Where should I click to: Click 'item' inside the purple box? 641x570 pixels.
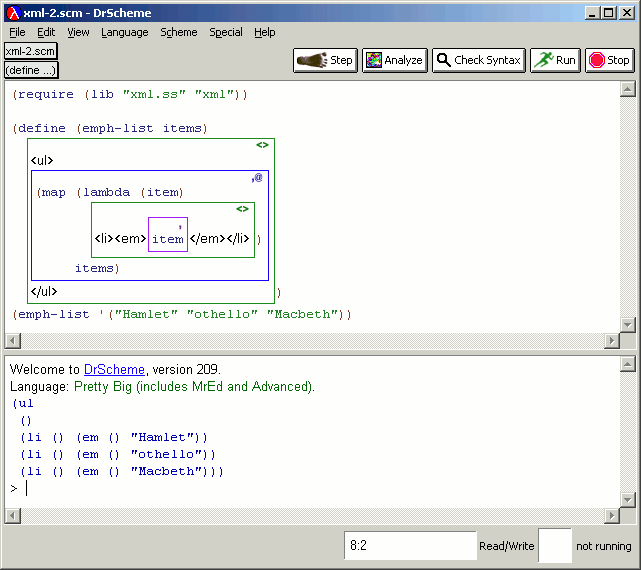(168, 239)
